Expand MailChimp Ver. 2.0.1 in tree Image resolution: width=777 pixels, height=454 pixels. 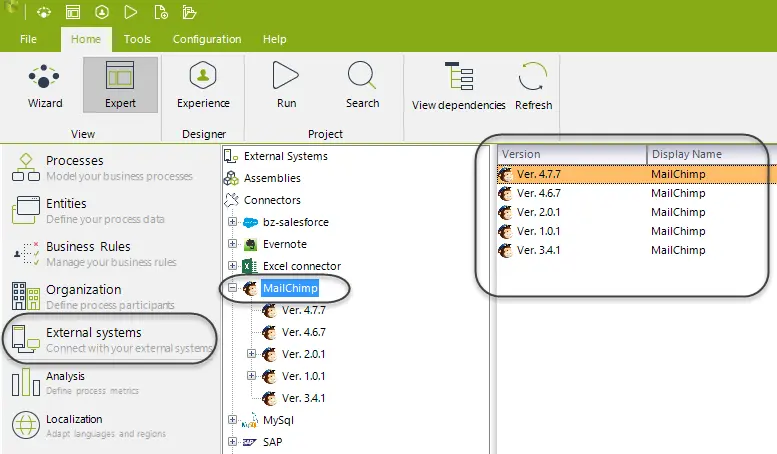(x=251, y=353)
